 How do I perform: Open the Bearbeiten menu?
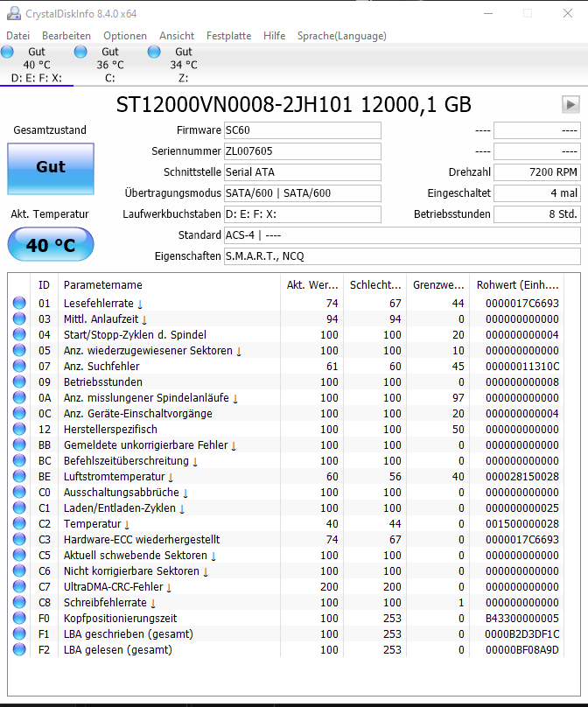(x=66, y=36)
